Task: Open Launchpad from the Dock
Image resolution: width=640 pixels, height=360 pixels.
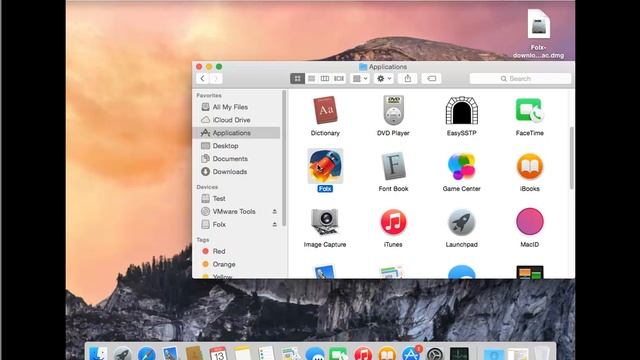Action: [122, 353]
